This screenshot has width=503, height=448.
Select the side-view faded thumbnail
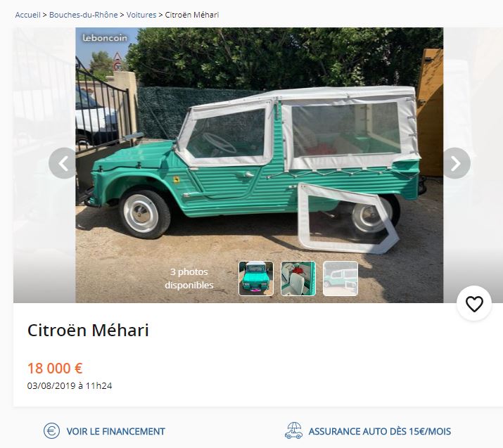[340, 279]
